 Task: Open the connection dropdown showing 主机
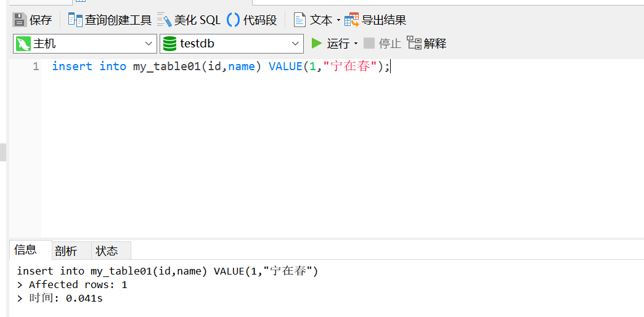[85, 44]
